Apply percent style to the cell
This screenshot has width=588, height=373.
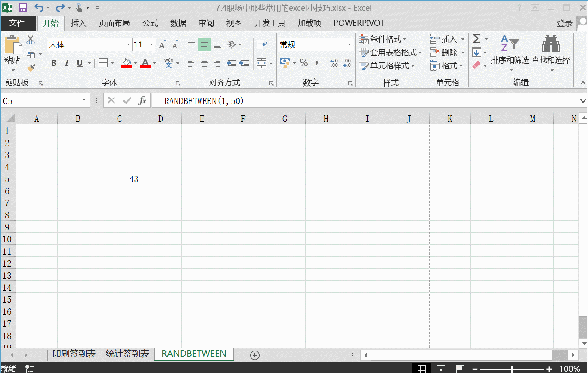coord(304,63)
